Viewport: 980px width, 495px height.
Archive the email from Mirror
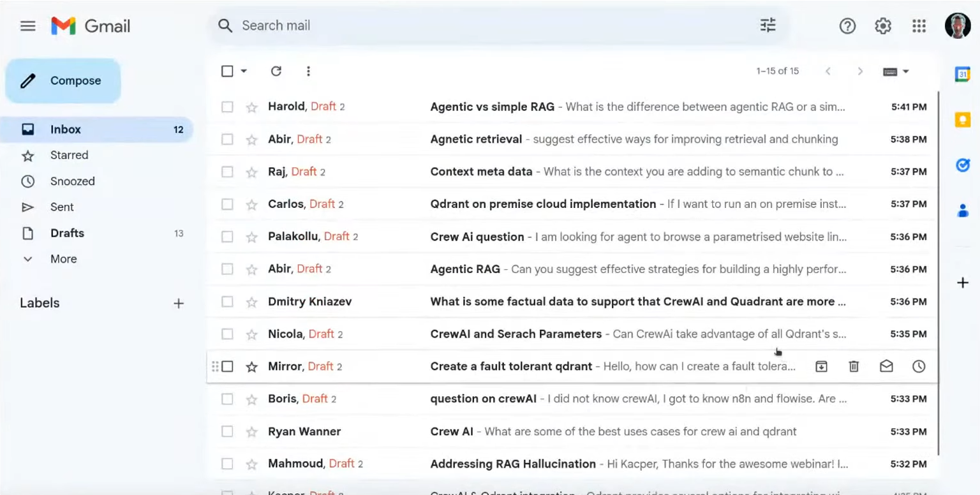821,366
